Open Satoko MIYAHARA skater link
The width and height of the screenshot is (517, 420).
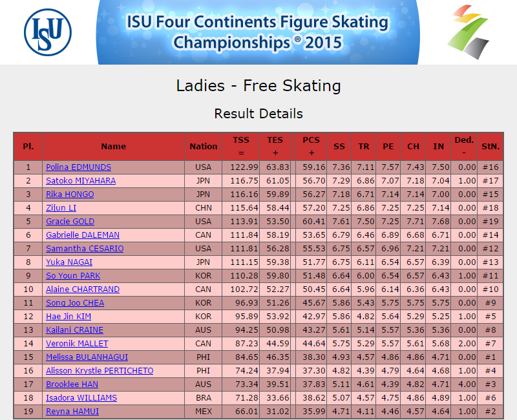(81, 181)
